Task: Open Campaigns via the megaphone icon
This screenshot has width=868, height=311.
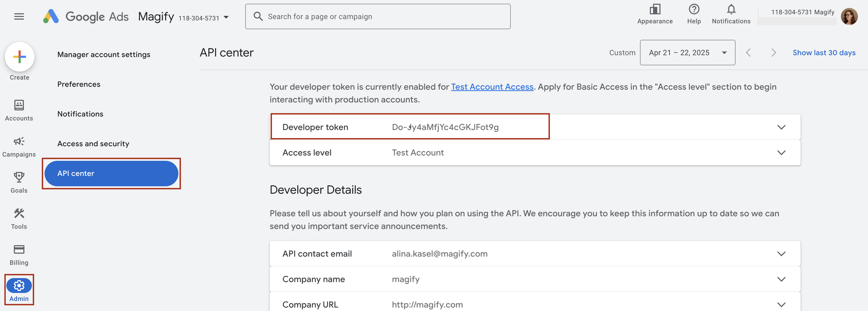Action: (x=19, y=146)
